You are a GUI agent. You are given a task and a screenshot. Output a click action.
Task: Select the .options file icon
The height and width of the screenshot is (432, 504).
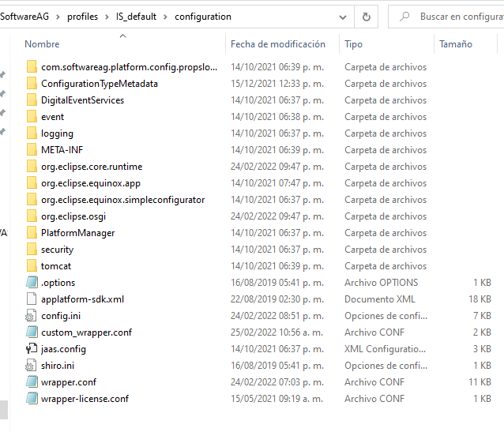[x=32, y=283]
